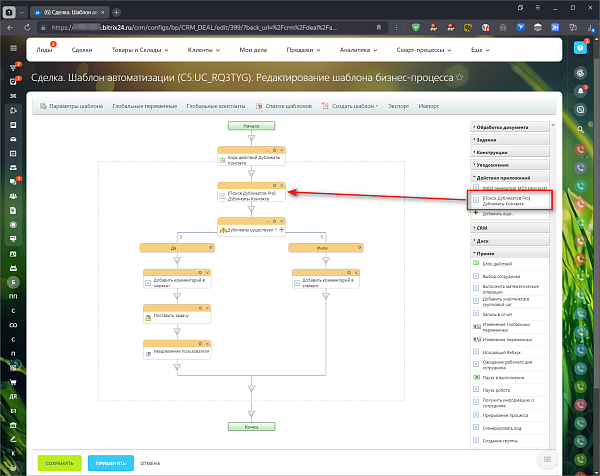This screenshot has width=600, height=476.
Task: Click 'Импорт' in toolbar
Action: tap(429, 106)
